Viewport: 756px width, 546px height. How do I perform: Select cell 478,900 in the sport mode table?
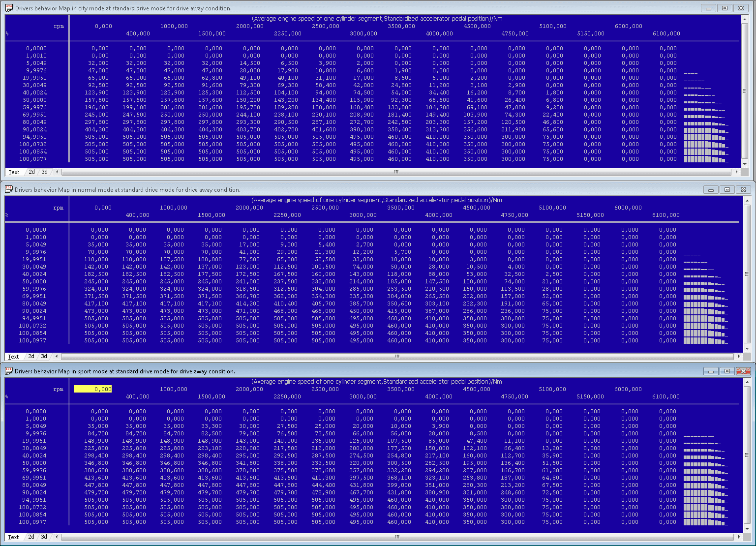pyautogui.click(x=324, y=492)
